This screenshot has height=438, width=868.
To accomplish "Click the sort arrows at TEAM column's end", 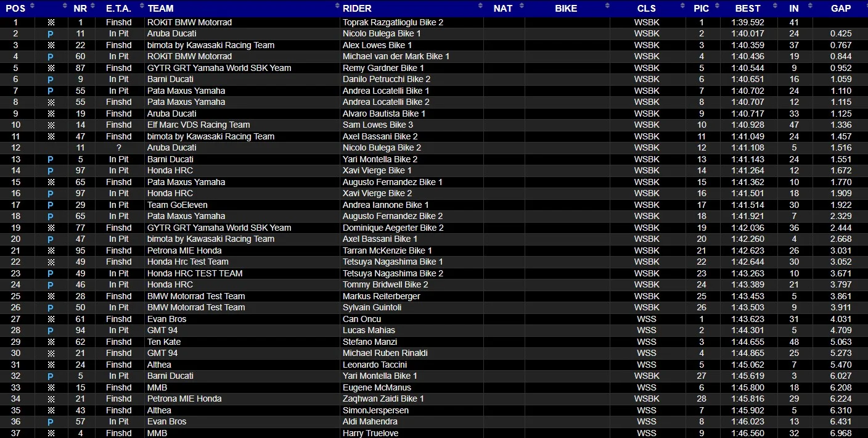I will pos(337,6).
